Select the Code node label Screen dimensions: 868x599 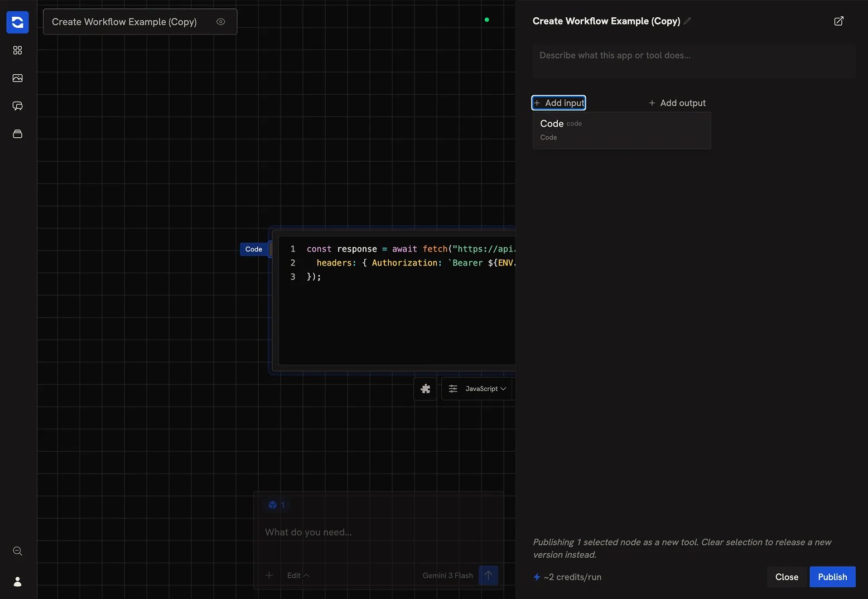[254, 249]
